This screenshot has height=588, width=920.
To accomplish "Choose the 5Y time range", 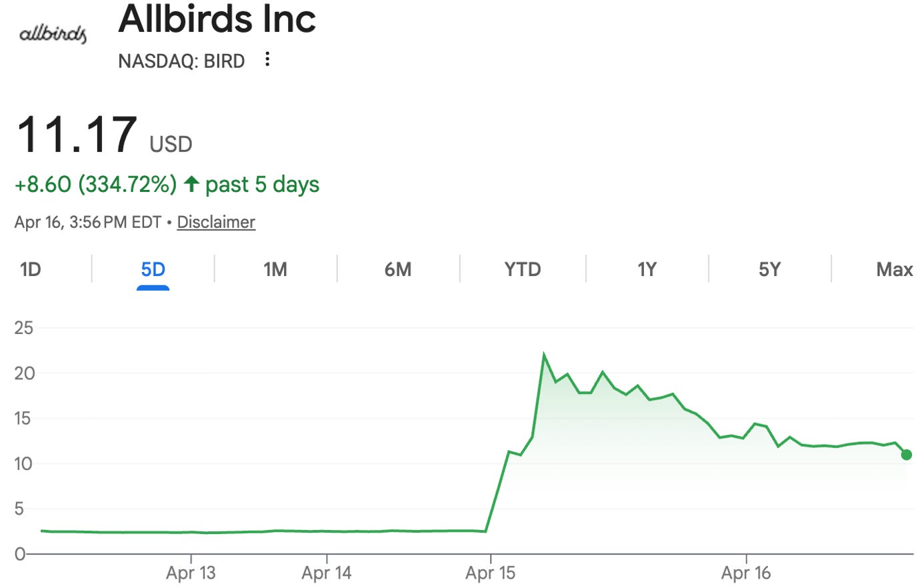I will (x=769, y=269).
